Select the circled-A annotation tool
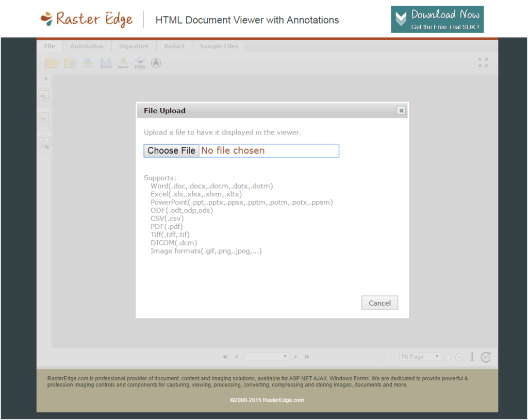This screenshot has width=528, height=420. 156,62
